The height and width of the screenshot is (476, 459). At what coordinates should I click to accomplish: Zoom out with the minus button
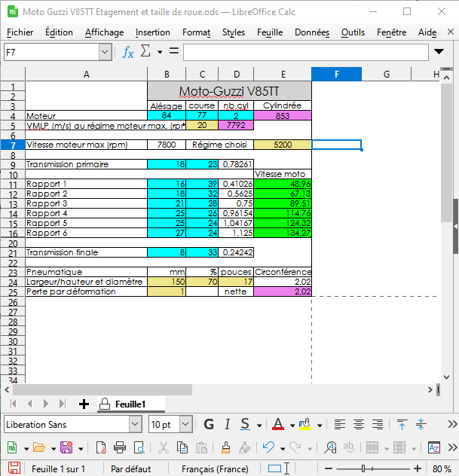tap(329, 468)
